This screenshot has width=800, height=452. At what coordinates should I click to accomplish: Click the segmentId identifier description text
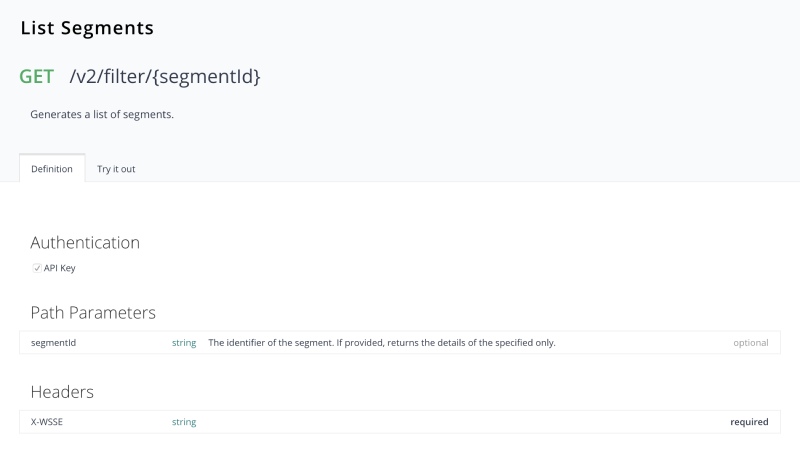point(381,343)
